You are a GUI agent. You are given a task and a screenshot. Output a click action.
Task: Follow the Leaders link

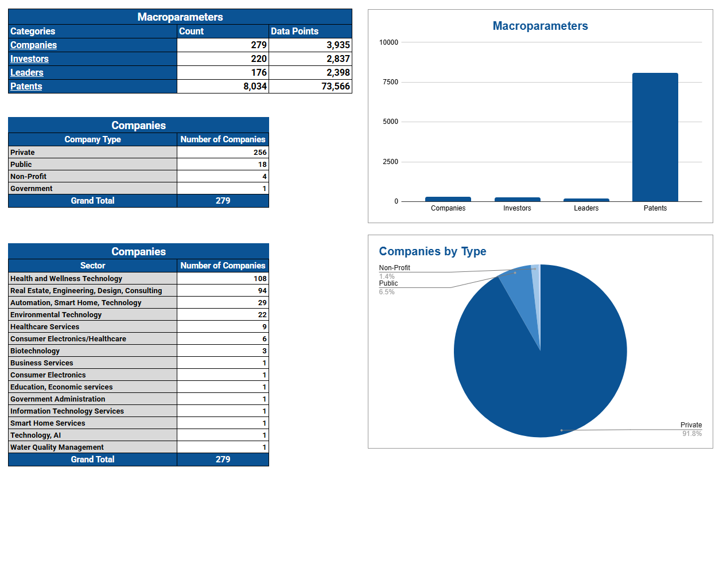[x=27, y=73]
